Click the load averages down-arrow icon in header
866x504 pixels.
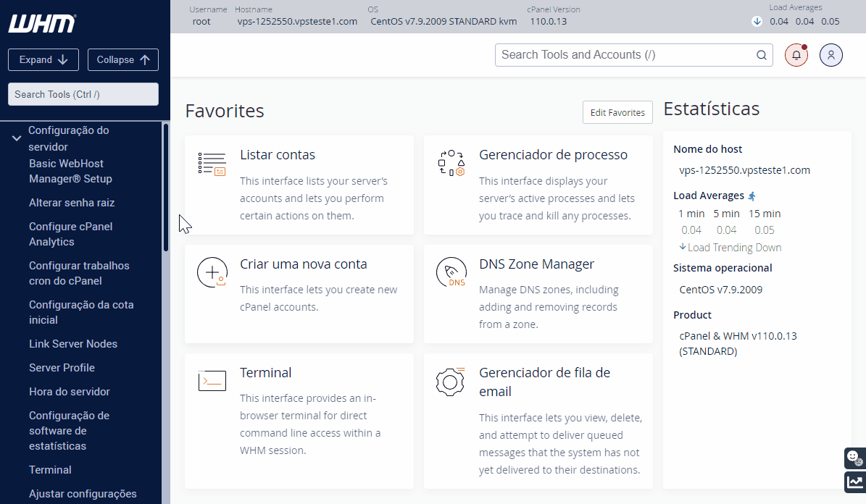click(x=757, y=21)
